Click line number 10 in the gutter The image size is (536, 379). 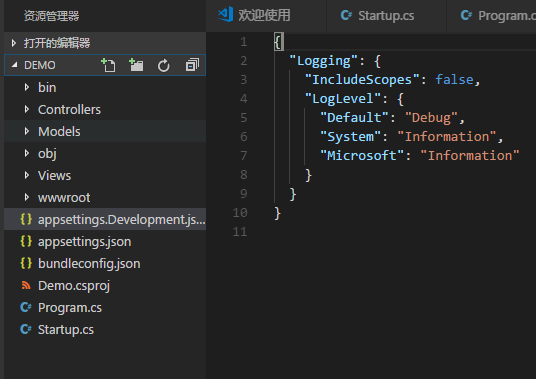(240, 213)
